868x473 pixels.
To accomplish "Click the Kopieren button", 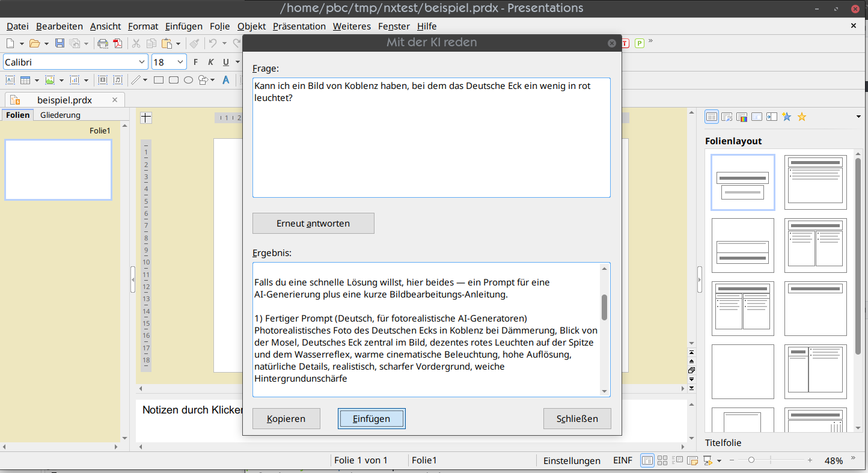I will (286, 418).
